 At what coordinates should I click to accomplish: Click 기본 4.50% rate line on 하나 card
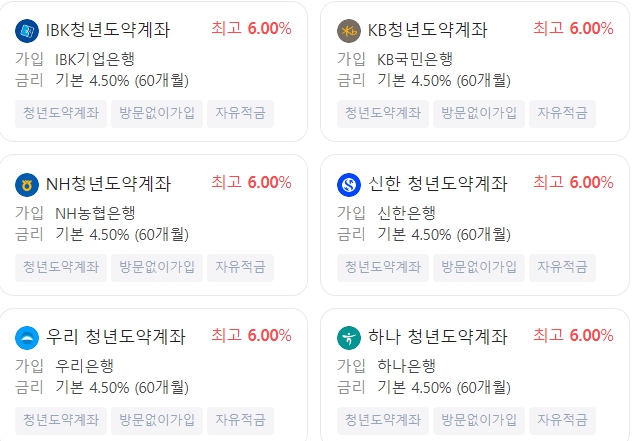[444, 387]
